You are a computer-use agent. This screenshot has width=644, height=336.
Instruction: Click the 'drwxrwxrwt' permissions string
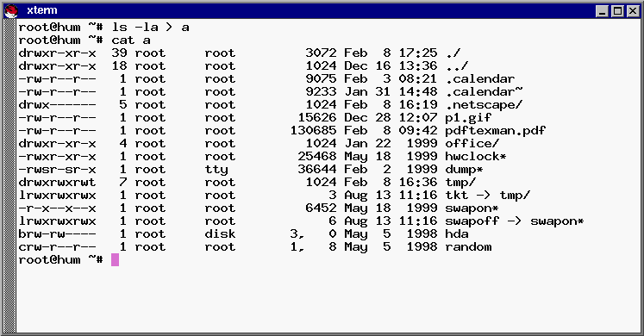58,183
